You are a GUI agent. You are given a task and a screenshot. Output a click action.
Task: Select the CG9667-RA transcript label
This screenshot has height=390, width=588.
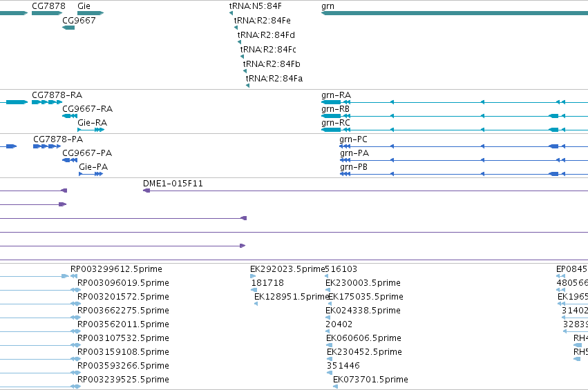coord(87,108)
